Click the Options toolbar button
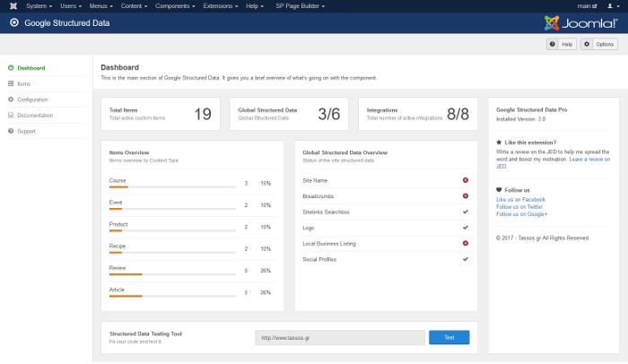This screenshot has height=364, width=628. [x=599, y=44]
